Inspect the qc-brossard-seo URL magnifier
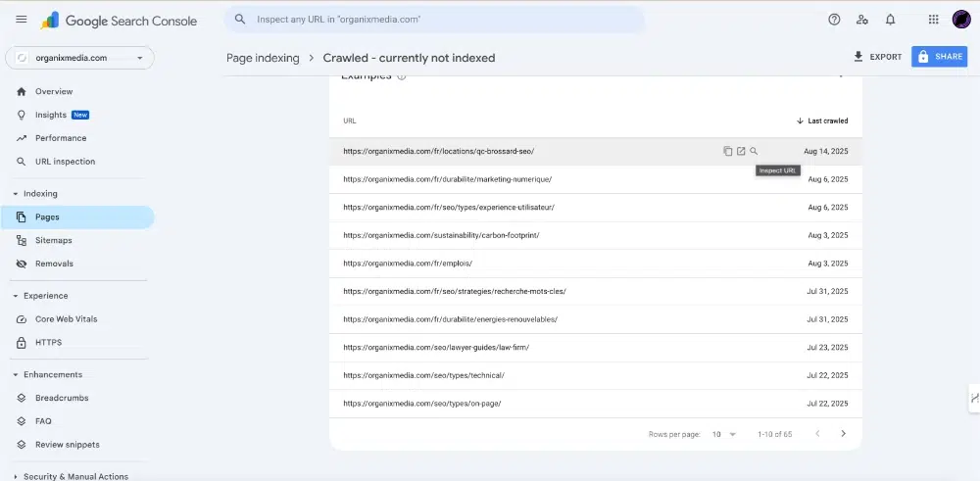980x481 pixels. tap(754, 151)
